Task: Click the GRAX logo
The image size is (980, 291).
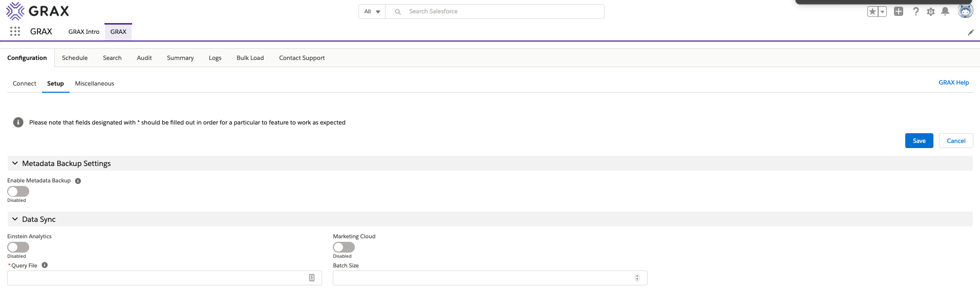Action: point(37,11)
